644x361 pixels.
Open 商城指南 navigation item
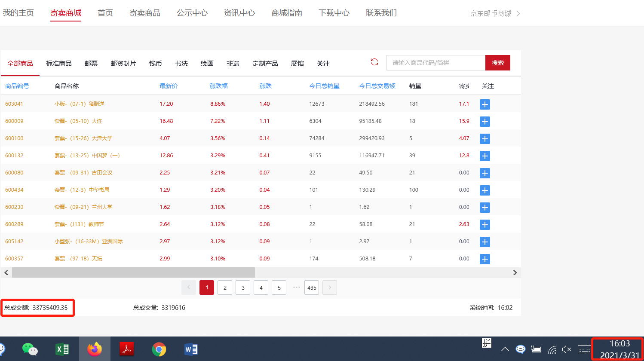click(x=287, y=13)
